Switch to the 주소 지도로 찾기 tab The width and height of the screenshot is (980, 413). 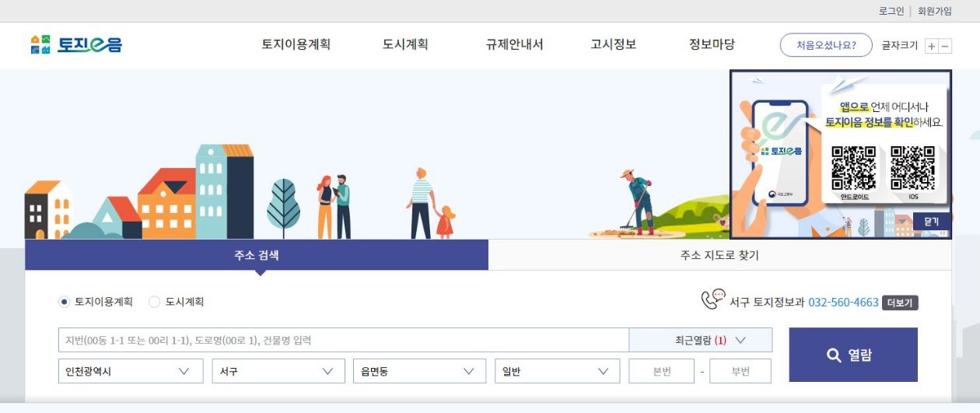click(719, 254)
